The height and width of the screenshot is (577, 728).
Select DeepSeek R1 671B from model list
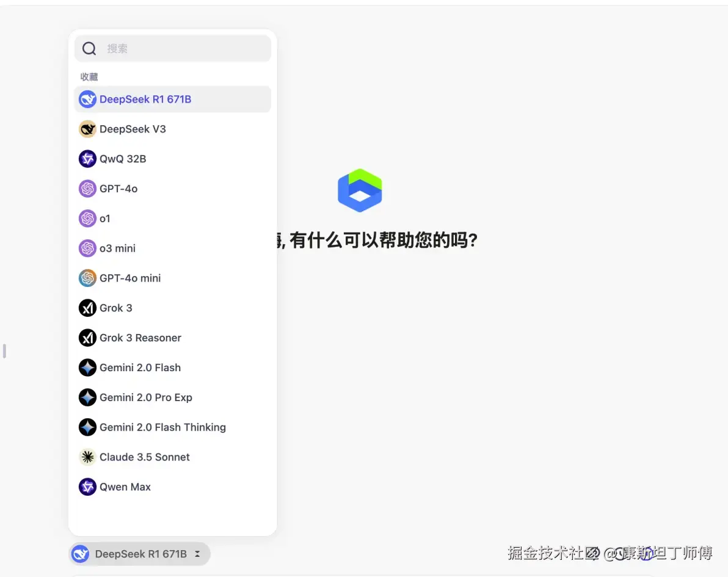173,100
